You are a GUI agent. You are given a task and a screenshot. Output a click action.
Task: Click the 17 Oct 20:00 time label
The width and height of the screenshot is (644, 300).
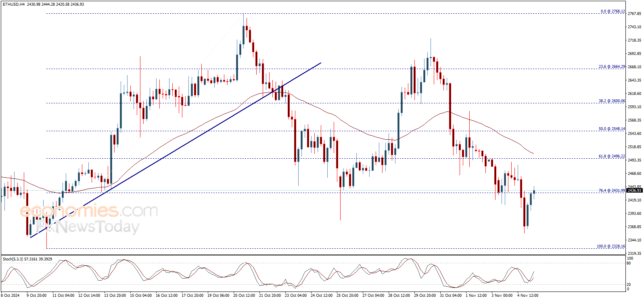[192, 296]
